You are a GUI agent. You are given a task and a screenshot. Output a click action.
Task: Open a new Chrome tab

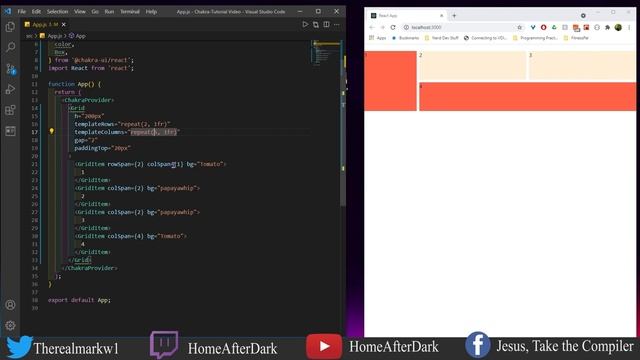pyautogui.click(x=454, y=16)
